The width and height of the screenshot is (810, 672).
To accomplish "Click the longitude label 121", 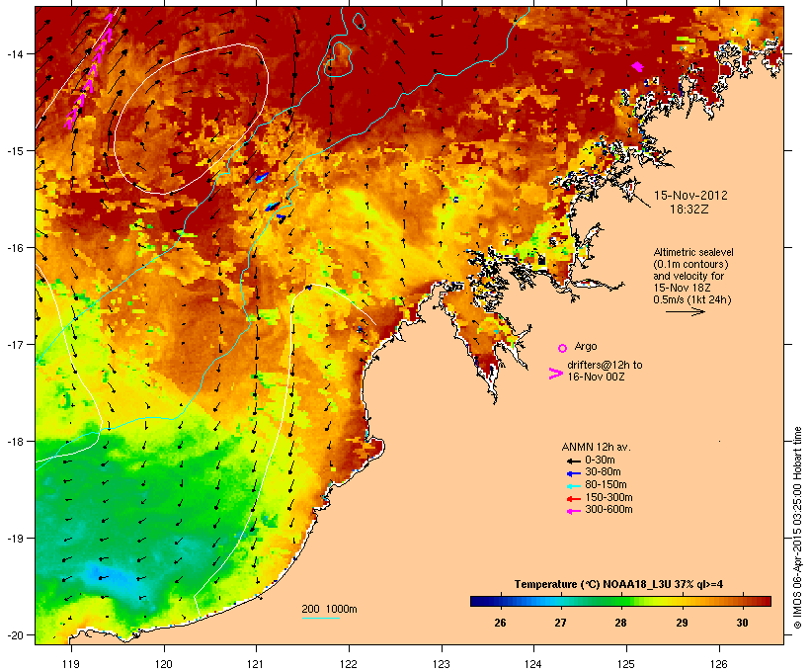I will [256, 664].
